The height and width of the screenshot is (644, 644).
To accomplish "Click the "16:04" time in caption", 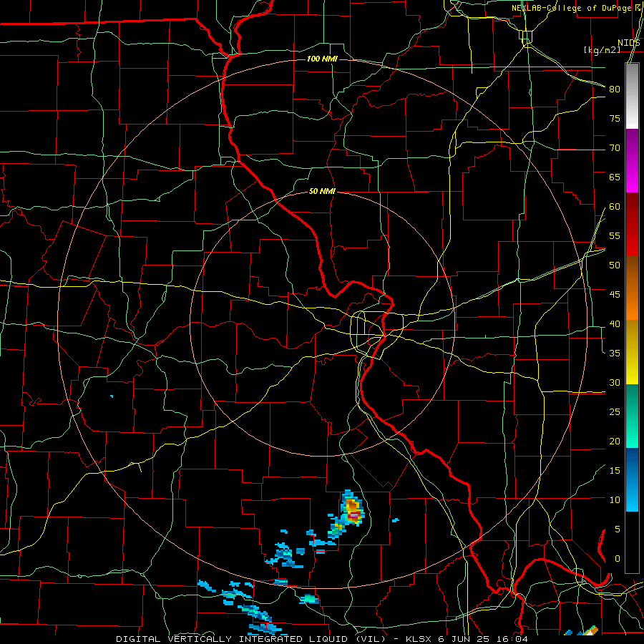I will pyautogui.click(x=513, y=639).
